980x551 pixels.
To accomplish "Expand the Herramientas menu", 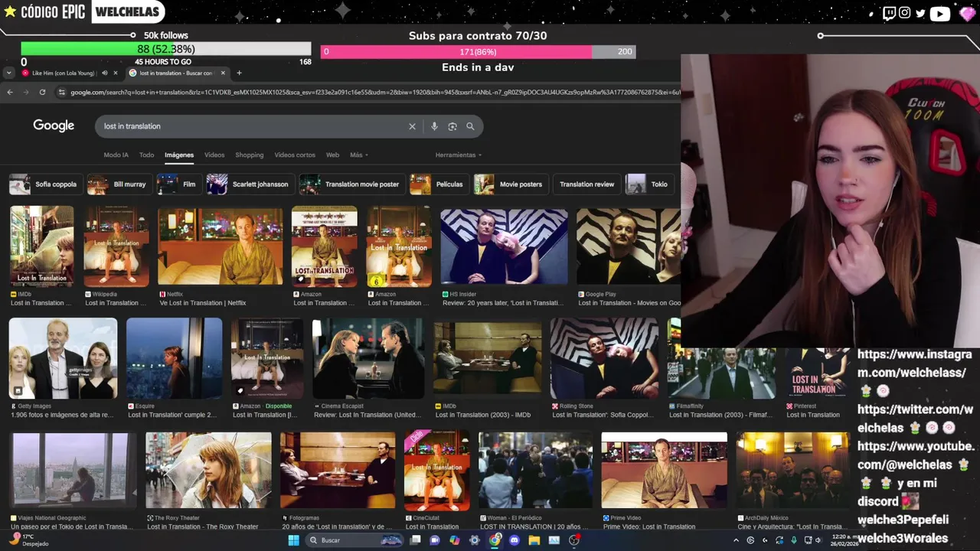I will point(459,155).
